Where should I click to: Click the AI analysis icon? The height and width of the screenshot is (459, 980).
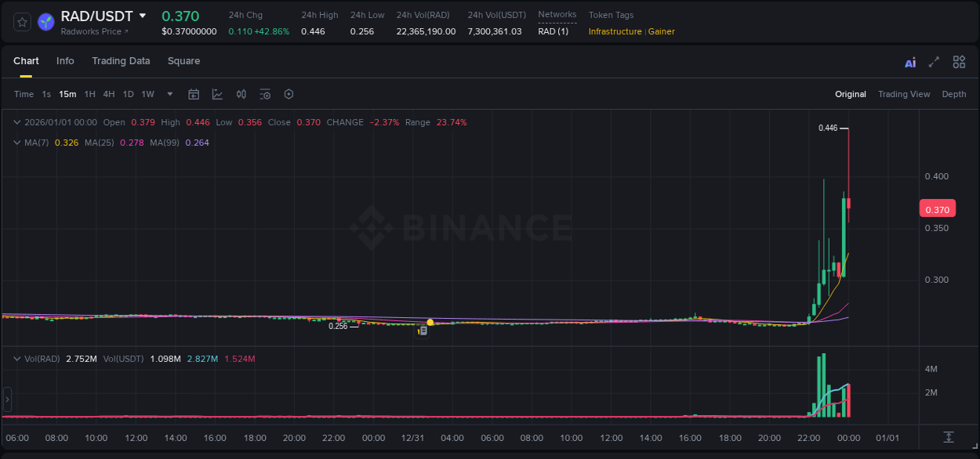(910, 61)
